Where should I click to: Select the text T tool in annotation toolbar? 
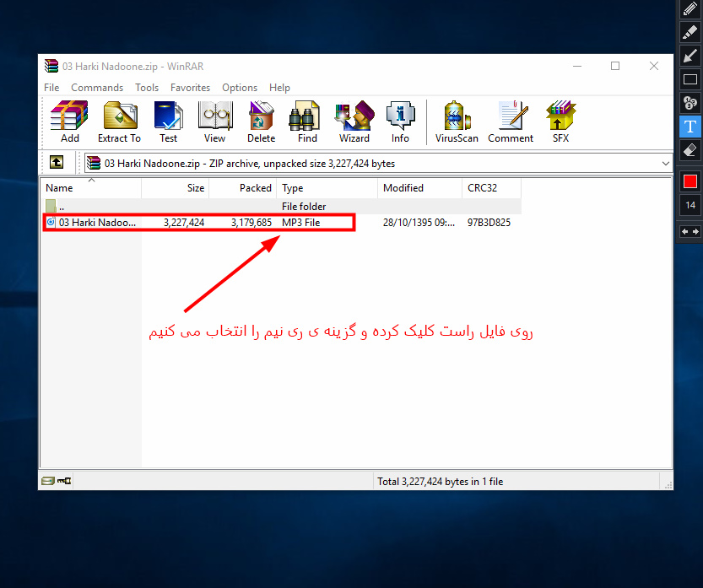point(690,127)
